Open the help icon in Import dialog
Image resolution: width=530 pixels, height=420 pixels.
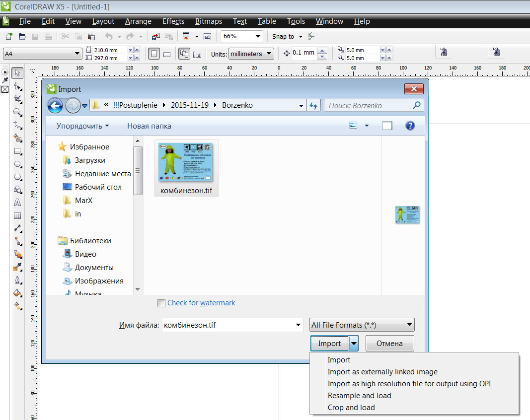410,126
